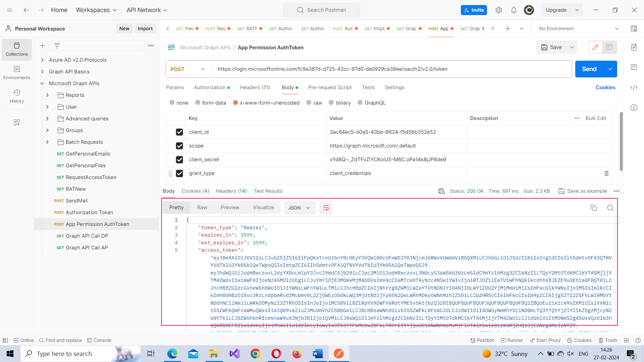Viewport: 644px width, 362px height.
Task: Open the No Environment selector
Action: 579,28
